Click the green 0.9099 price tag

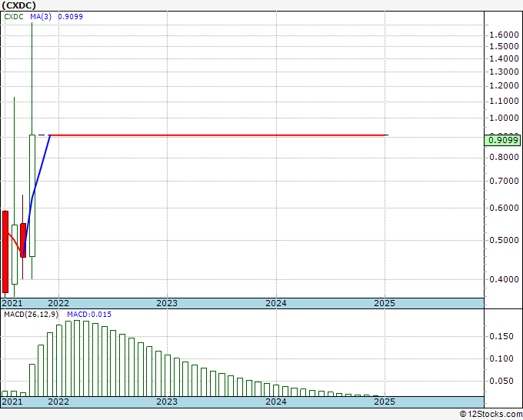[502, 140]
